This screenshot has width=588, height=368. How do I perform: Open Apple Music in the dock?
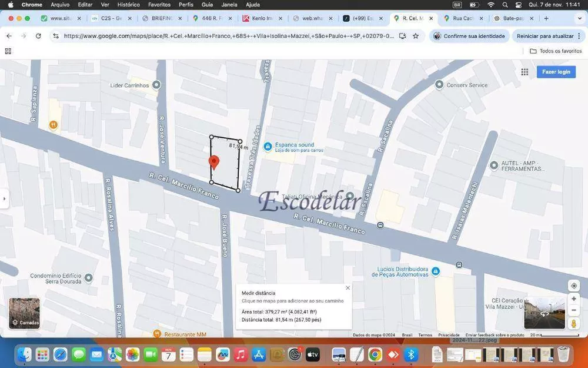coord(240,354)
